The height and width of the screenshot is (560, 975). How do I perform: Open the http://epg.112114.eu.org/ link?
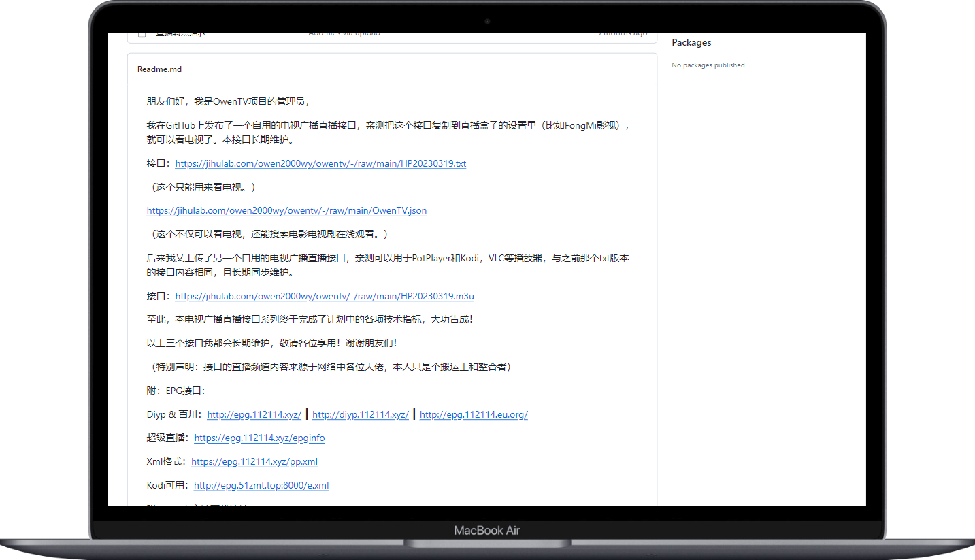point(474,414)
